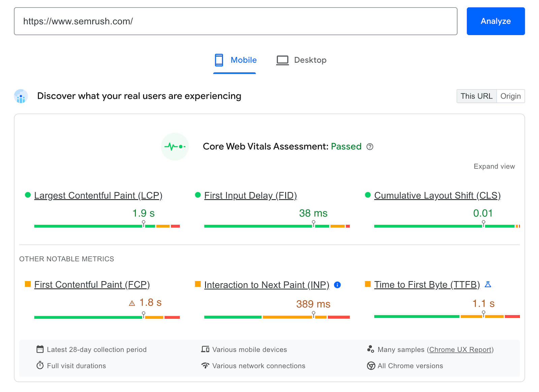Switch the toggle to Origin

511,96
